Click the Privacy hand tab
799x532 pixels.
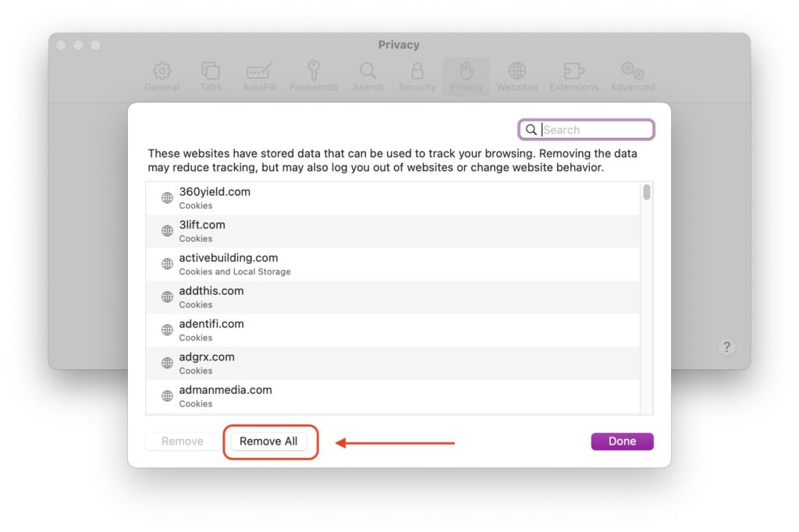467,76
